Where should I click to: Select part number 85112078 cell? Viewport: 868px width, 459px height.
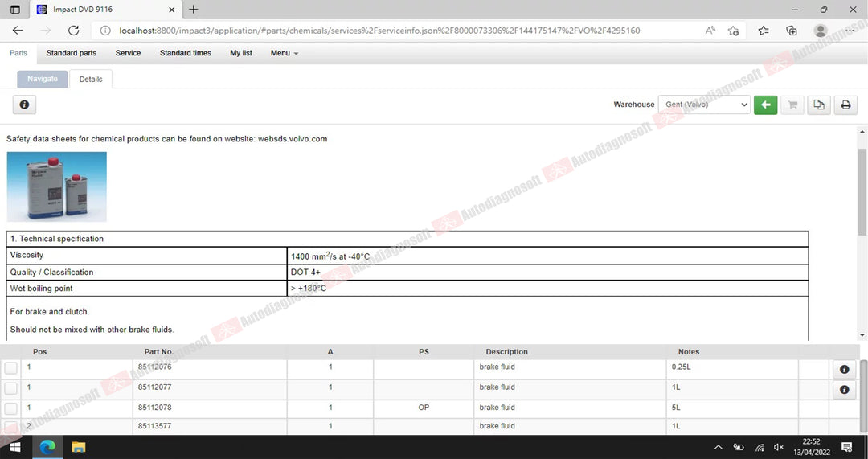point(210,408)
